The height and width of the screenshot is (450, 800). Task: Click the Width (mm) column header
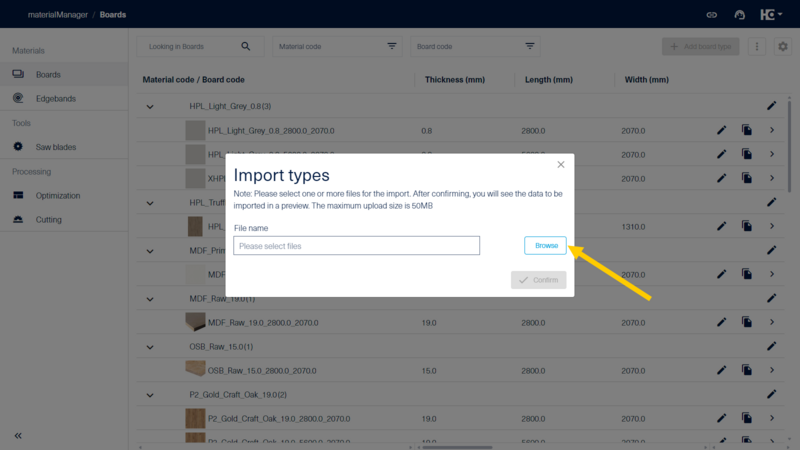pos(646,80)
